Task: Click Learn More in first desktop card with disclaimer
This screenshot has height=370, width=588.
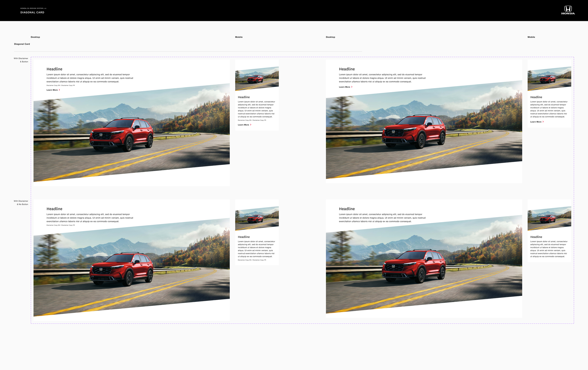Action: 52,90
